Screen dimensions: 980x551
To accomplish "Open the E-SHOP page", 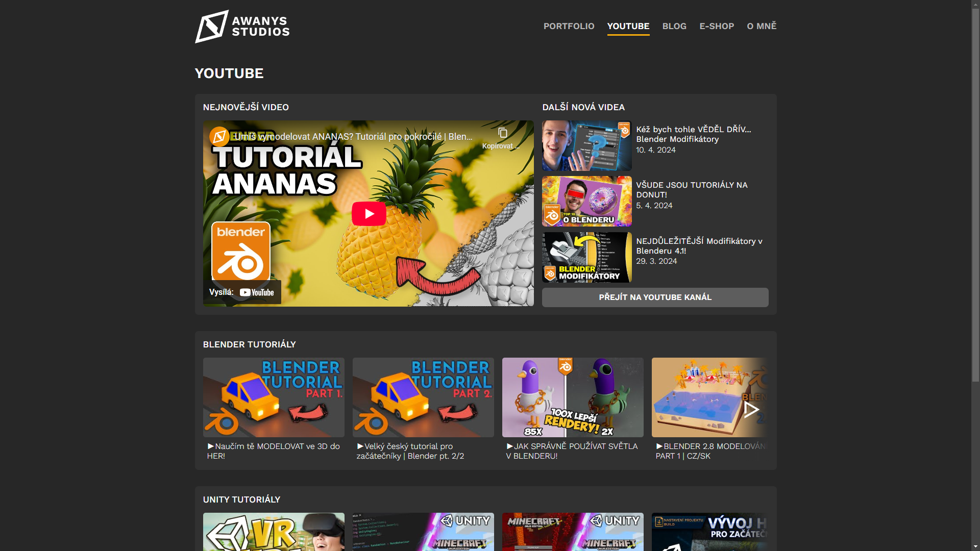I will point(716,26).
